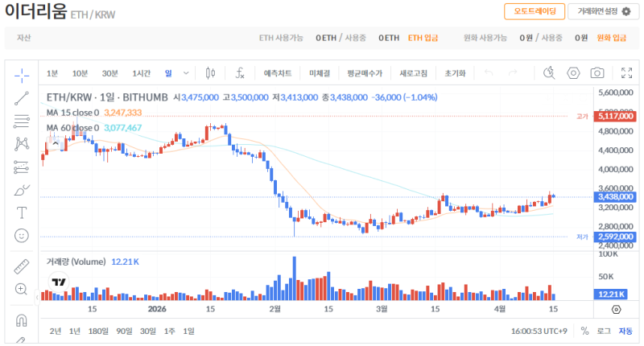This screenshot has width=644, height=346.
Task: Select the crosshair cursor tool
Action: 22,75
